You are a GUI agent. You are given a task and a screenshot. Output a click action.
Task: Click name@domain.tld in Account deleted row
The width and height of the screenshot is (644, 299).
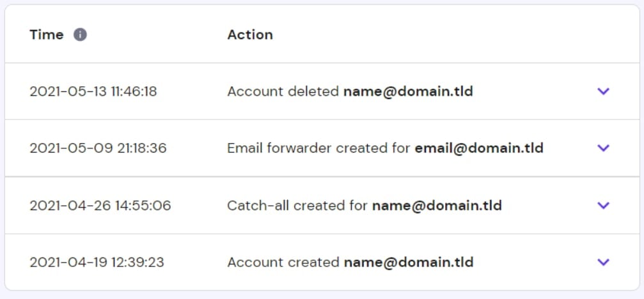(x=408, y=91)
